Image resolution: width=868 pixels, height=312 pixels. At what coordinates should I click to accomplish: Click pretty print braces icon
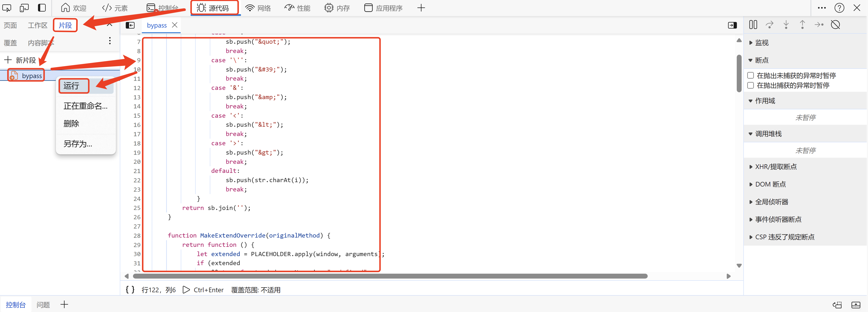point(130,290)
